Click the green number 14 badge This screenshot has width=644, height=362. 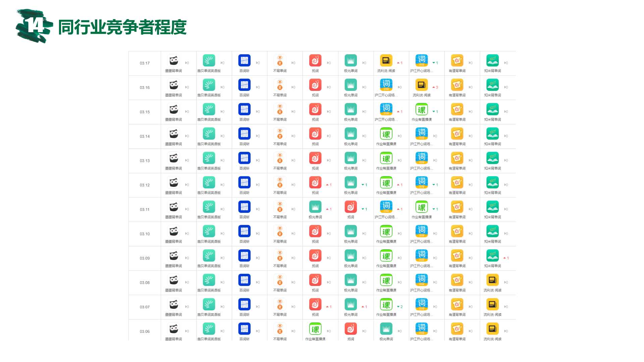[x=34, y=25]
